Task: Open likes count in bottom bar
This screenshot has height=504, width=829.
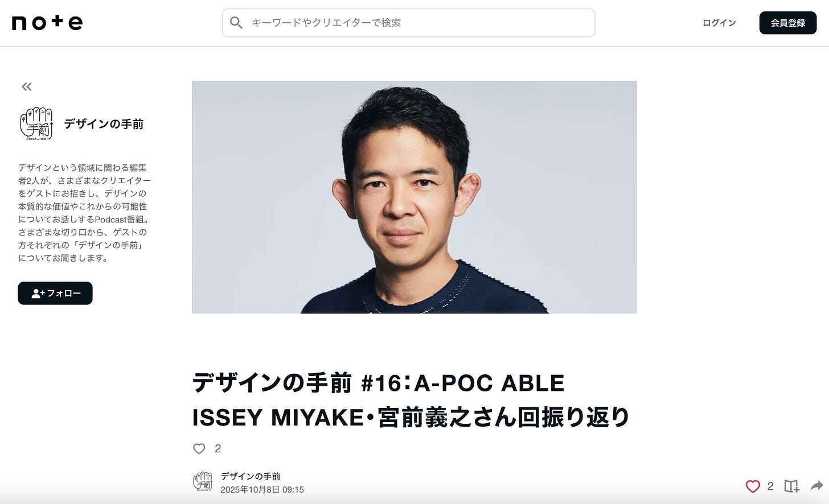Action: click(770, 486)
